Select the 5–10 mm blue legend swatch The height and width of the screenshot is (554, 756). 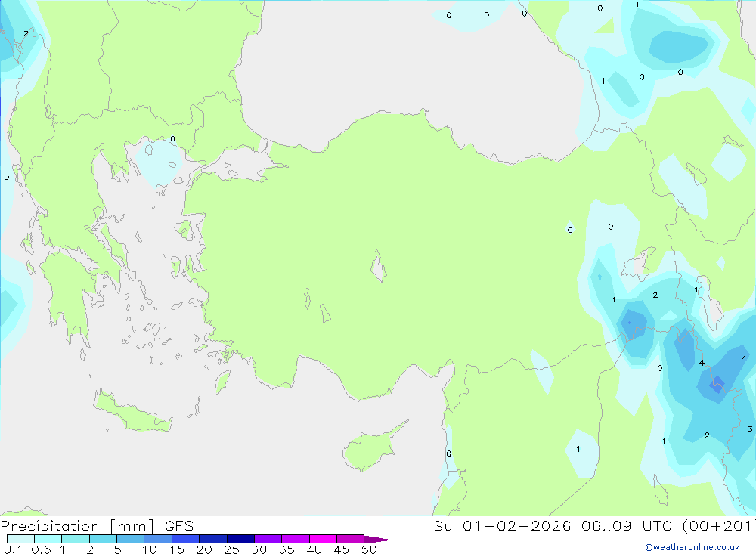pos(130,539)
